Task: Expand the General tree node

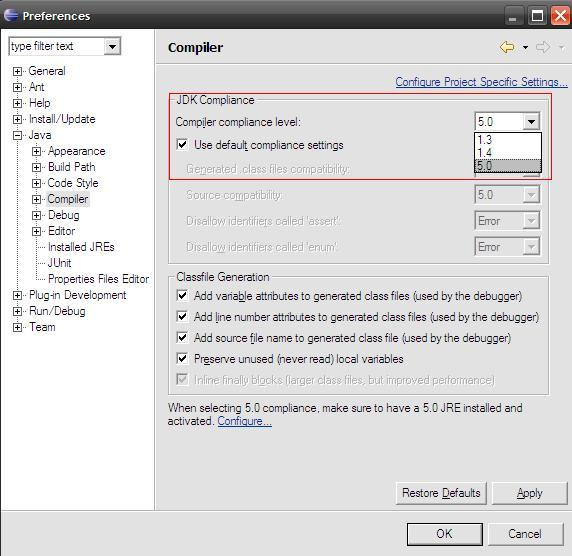Action: (x=17, y=71)
